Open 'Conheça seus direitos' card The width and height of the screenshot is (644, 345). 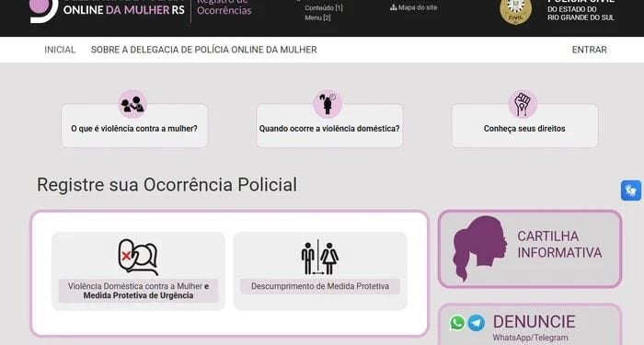pyautogui.click(x=524, y=126)
